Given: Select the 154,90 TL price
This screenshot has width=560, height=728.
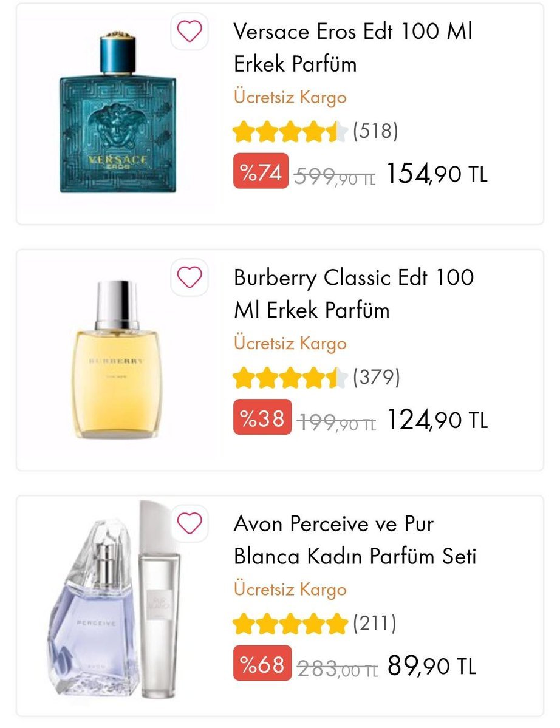Looking at the screenshot, I should pyautogui.click(x=437, y=174).
